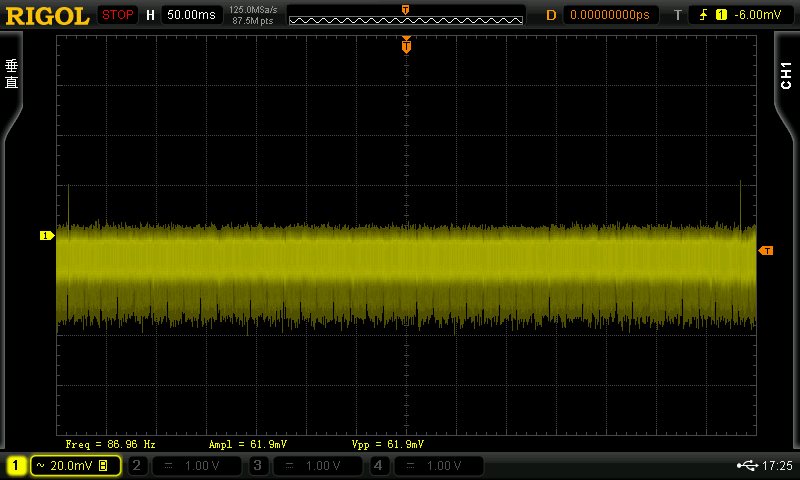Image resolution: width=800 pixels, height=480 pixels.
Task: Click the USB connection icon
Action: 746,466
